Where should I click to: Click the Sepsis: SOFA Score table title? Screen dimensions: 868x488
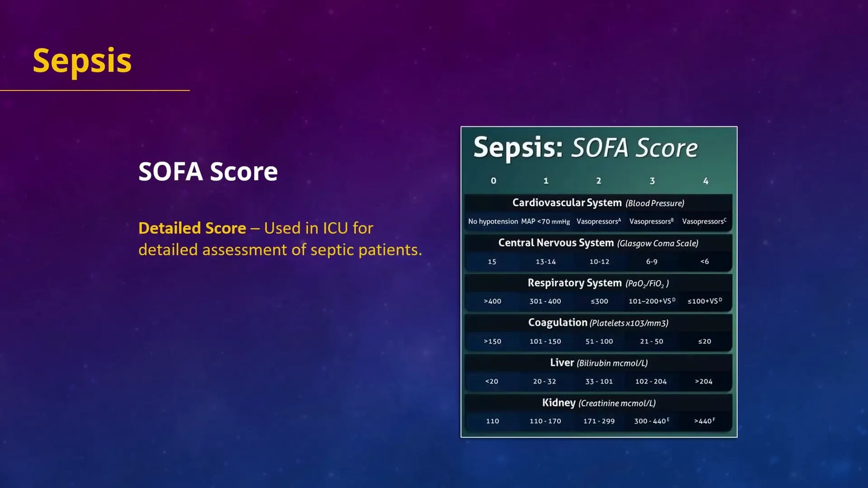(585, 147)
